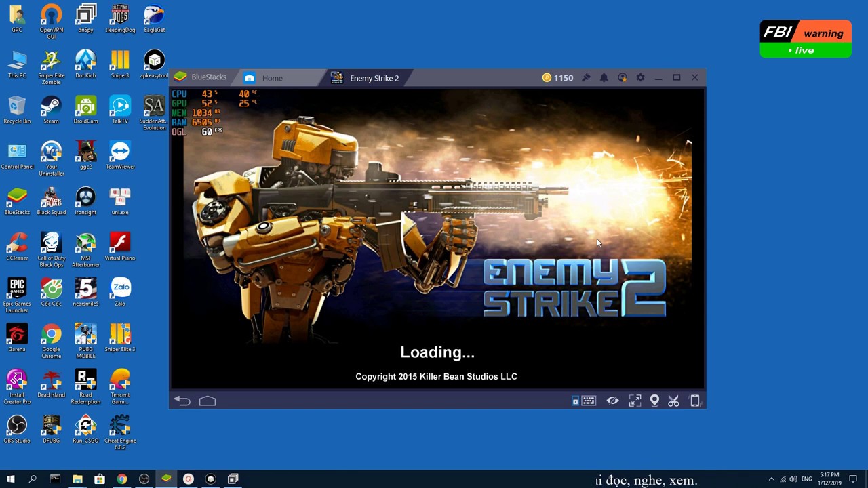The image size is (868, 488).
Task: Open BlueStacks settings gear
Action: pos(640,78)
